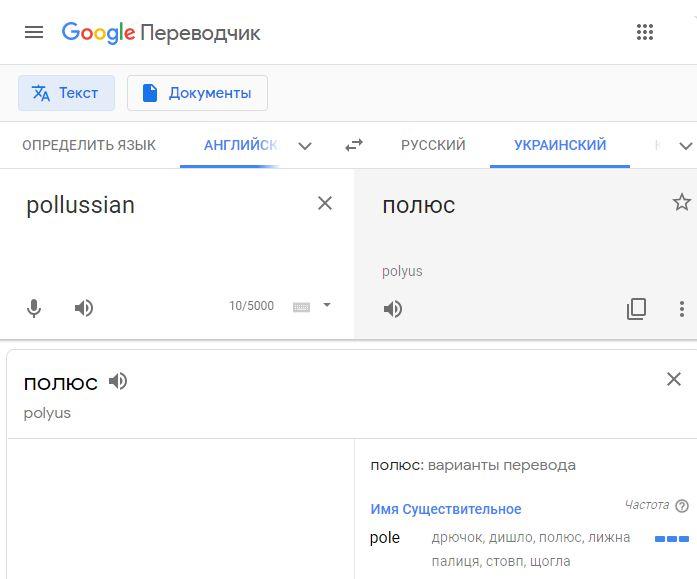Listen to the source text pollussian
This screenshot has height=579, width=697.
tap(84, 308)
